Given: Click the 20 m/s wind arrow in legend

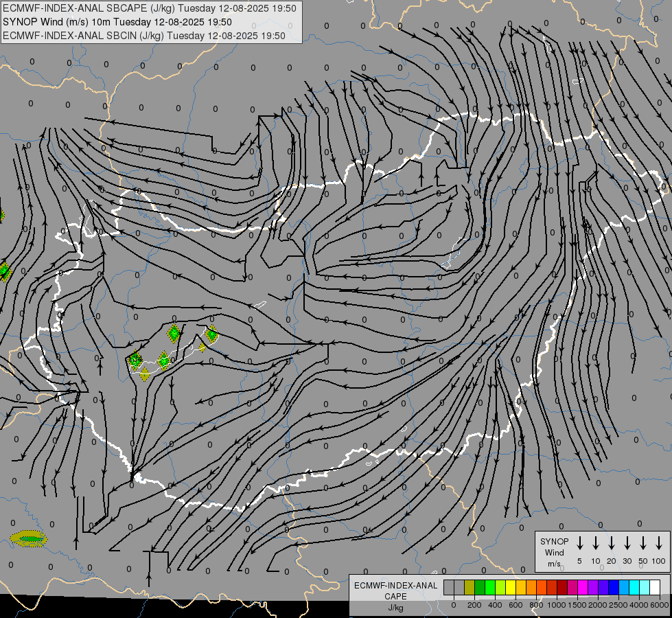Looking at the screenshot, I should click(x=611, y=543).
